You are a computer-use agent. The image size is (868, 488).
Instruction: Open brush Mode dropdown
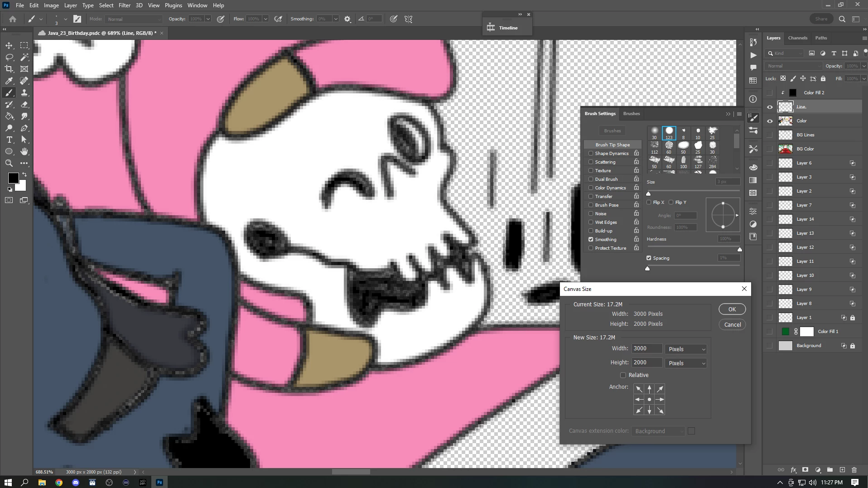point(134,19)
